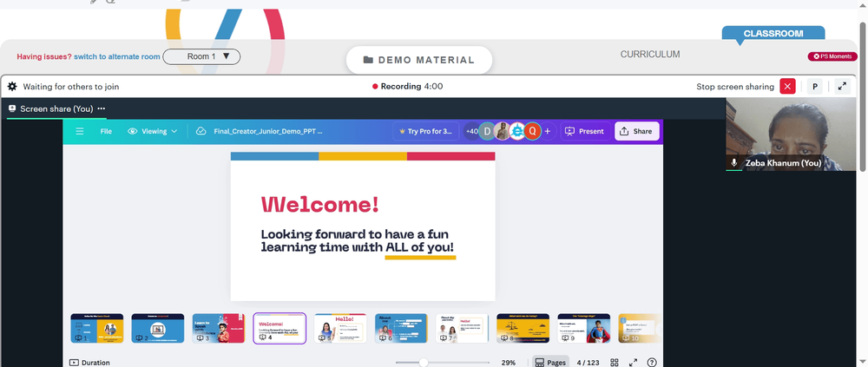Image resolution: width=868 pixels, height=367 pixels.
Task: Click the Share button in Canva
Action: click(x=636, y=131)
